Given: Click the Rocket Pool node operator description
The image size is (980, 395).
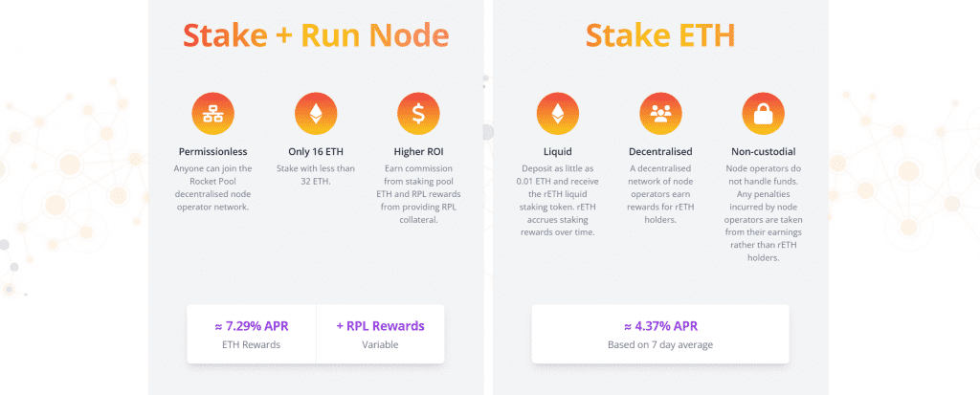Looking at the screenshot, I should coord(213,187).
